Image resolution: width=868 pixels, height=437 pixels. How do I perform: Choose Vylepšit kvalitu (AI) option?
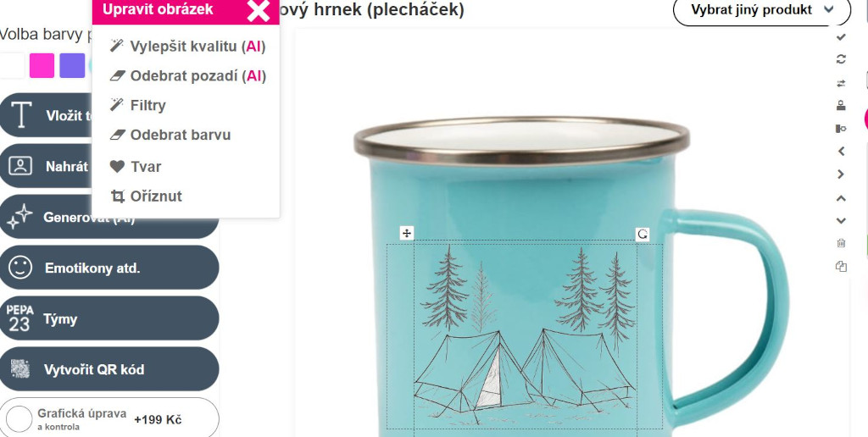(188, 47)
